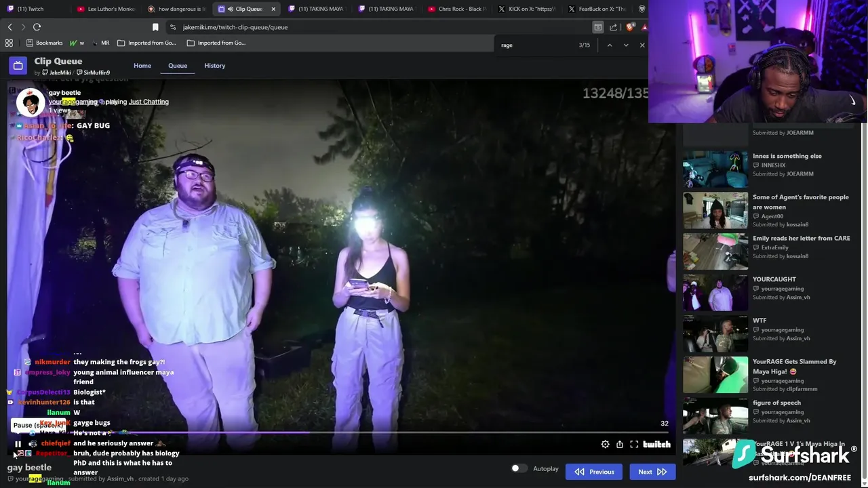Jump to previous find match

tap(610, 45)
